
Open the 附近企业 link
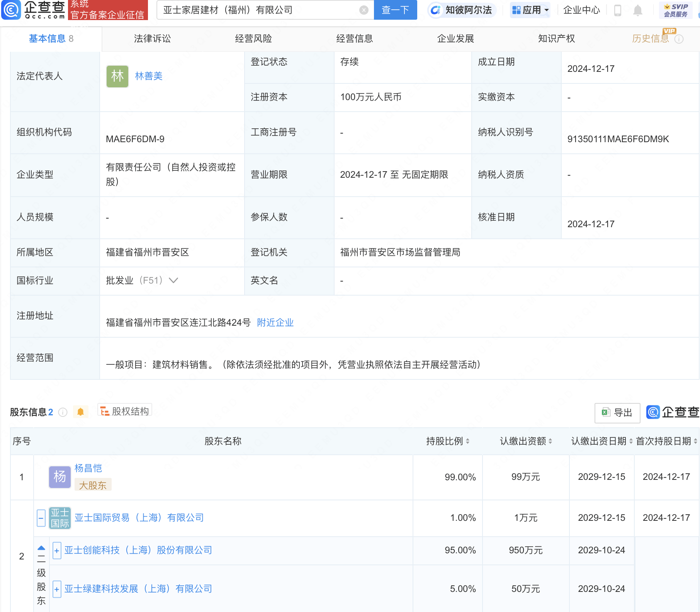[x=275, y=323]
